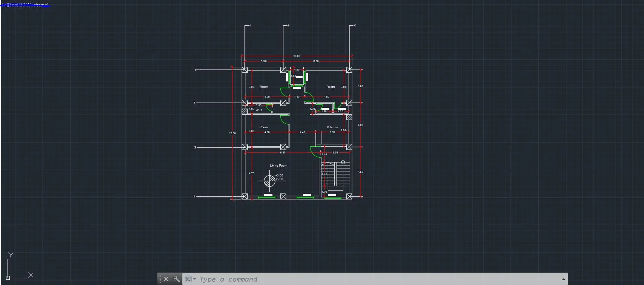This screenshot has width=644, height=285.
Task: Select the UCS origin icon
Action: pyautogui.click(x=8, y=277)
